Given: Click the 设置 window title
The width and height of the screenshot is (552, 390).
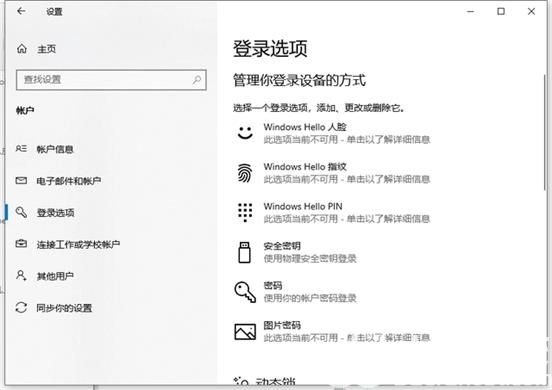Looking at the screenshot, I should coord(54,12).
